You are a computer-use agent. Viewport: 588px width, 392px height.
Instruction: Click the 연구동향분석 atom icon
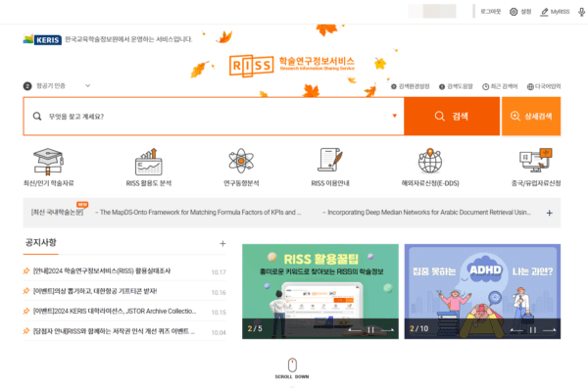click(x=241, y=161)
